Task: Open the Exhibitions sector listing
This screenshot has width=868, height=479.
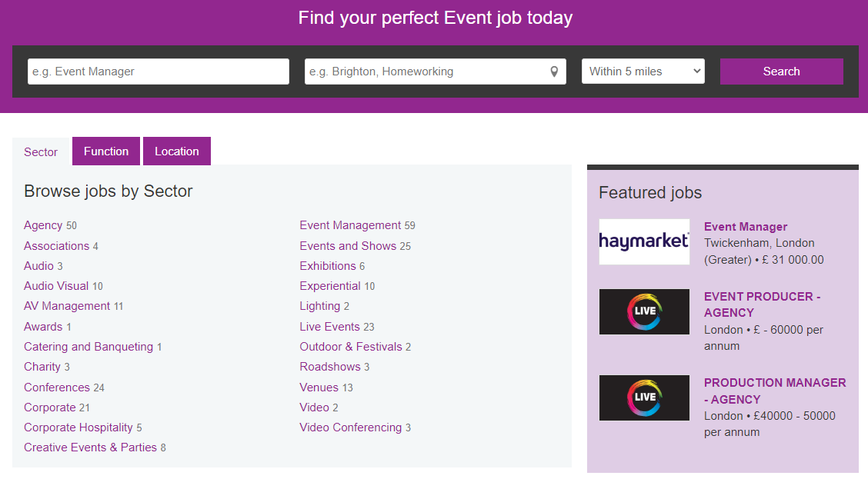Action: (325, 265)
